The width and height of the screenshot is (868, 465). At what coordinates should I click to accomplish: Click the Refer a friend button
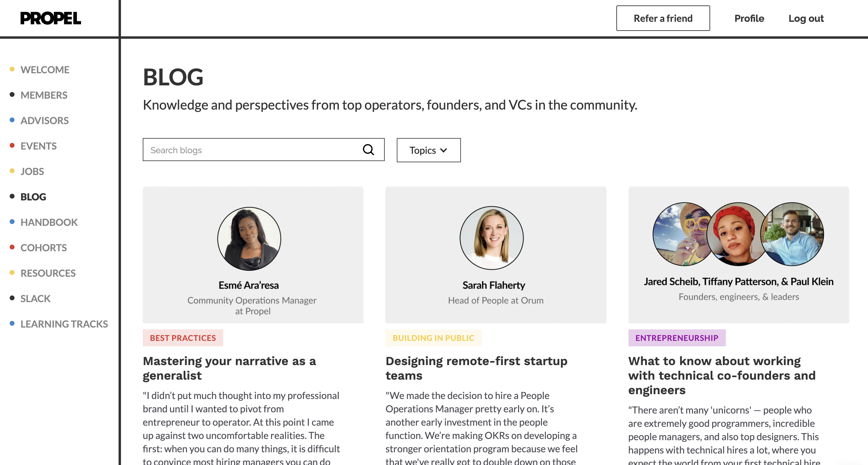point(663,18)
